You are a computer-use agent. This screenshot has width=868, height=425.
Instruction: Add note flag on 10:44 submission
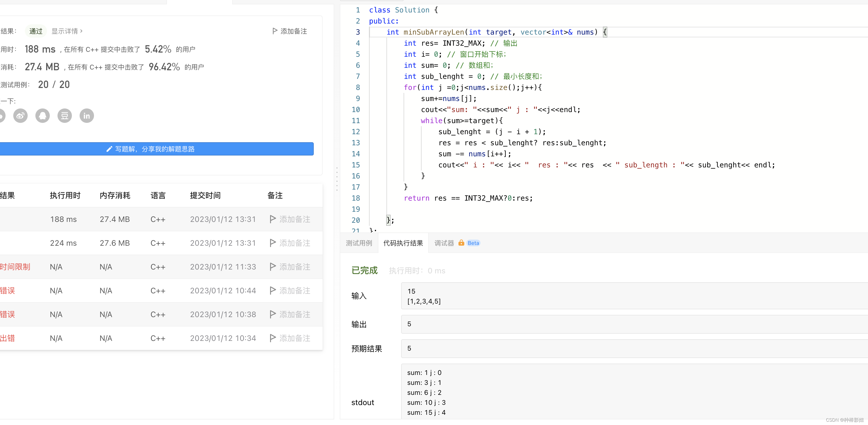pyautogui.click(x=290, y=291)
